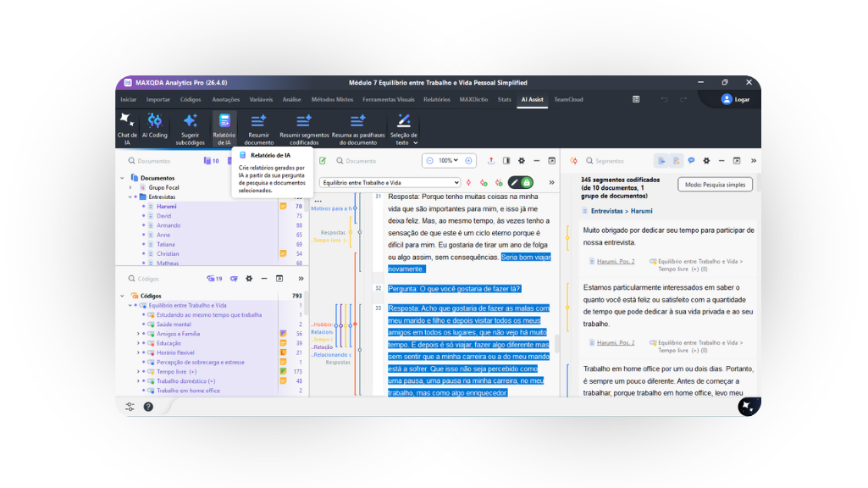Toggle the green lock switch
The image size is (868, 488).
point(527,182)
